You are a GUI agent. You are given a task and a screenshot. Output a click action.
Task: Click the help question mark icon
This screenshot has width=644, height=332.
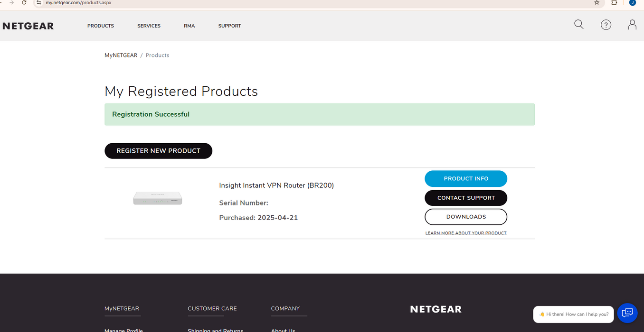pyautogui.click(x=606, y=25)
